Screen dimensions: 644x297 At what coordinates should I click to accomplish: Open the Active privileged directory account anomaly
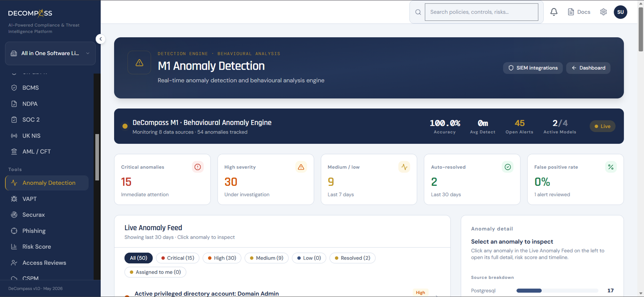(207, 293)
